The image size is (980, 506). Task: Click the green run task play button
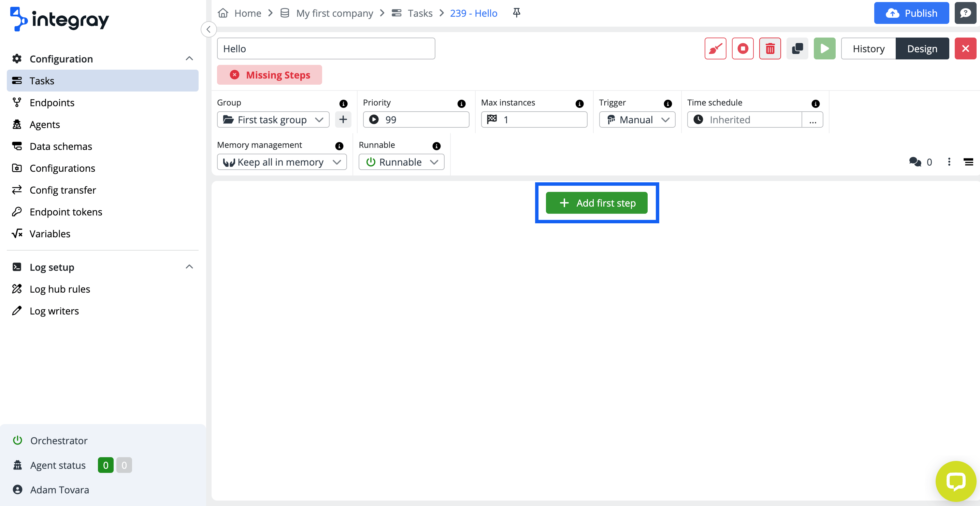824,48
